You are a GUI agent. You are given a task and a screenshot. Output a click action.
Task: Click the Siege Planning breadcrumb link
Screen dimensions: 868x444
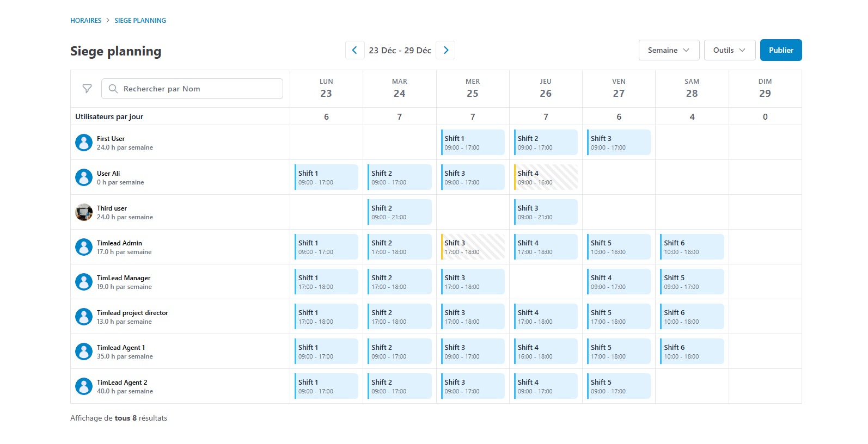point(140,21)
